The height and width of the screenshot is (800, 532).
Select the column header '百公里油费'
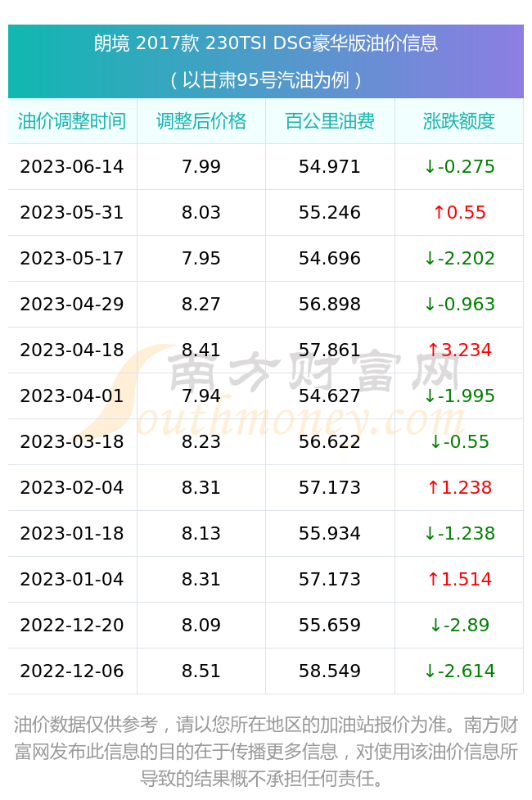330,121
